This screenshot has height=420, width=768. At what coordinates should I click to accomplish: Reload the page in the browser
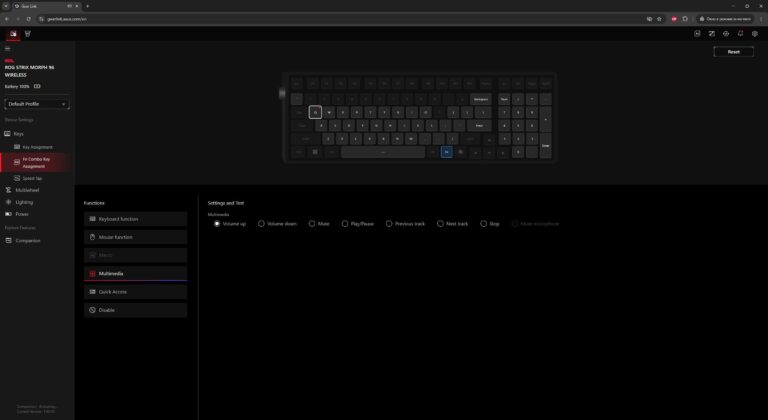[x=28, y=19]
